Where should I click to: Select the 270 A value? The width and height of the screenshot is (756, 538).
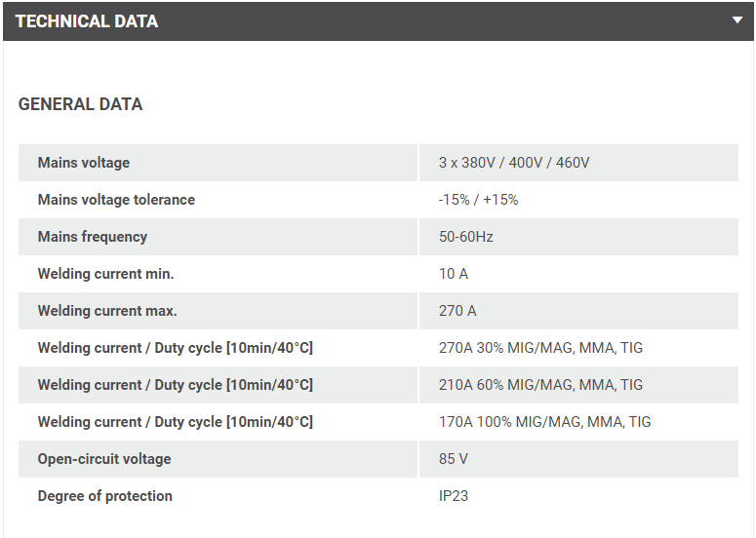coord(458,311)
